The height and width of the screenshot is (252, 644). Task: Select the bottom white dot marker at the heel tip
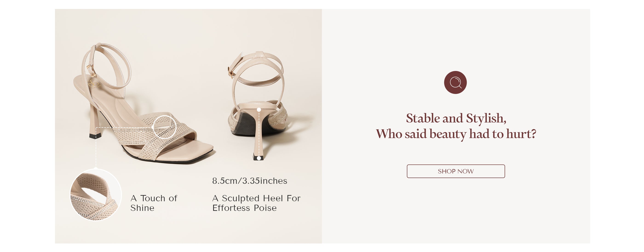click(x=259, y=158)
